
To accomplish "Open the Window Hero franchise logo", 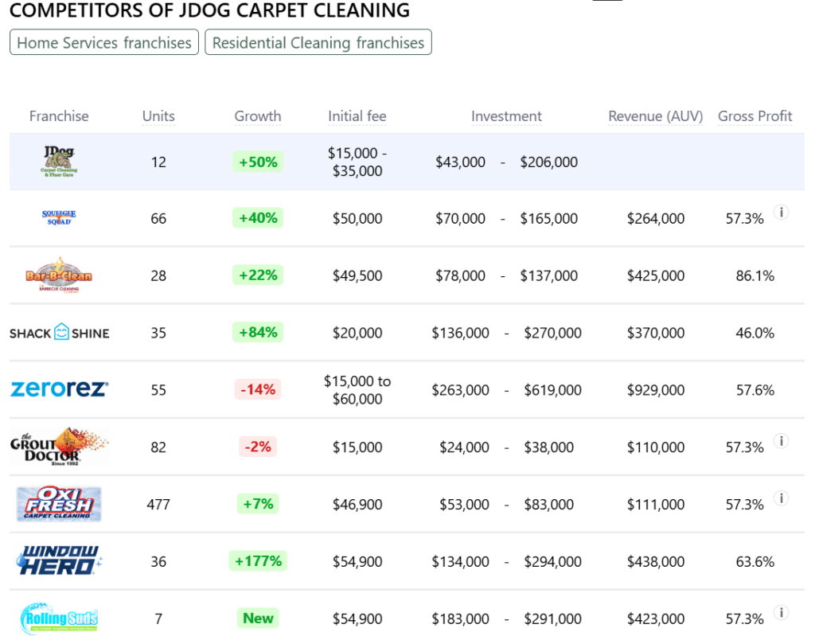I will (59, 560).
